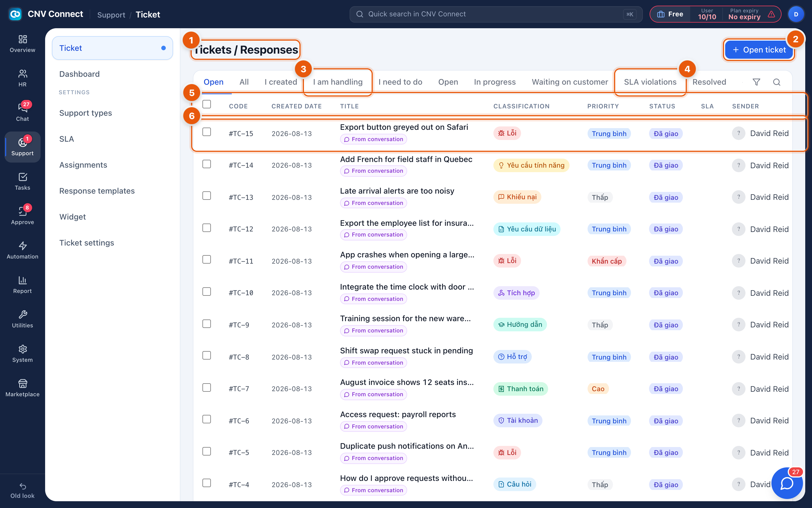812x508 pixels.
Task: Open the Utilities sidebar section
Action: (23, 319)
